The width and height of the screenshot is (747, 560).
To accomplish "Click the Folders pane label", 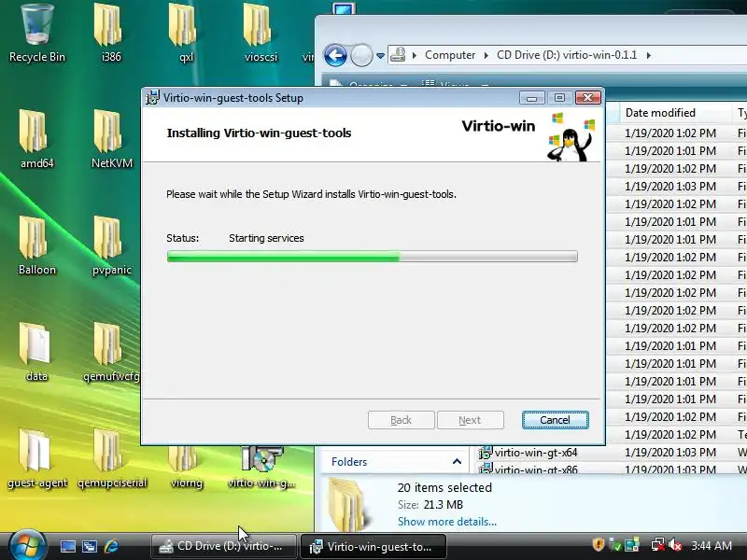I will (x=349, y=461).
